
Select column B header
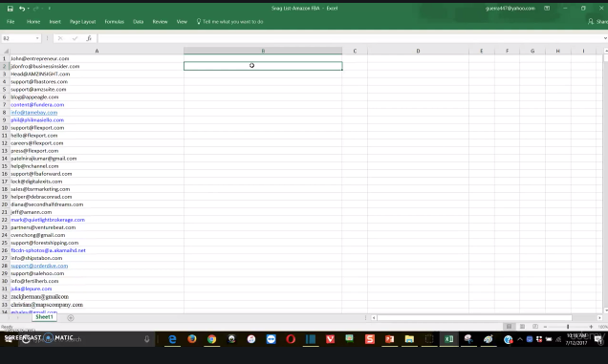tap(263, 51)
